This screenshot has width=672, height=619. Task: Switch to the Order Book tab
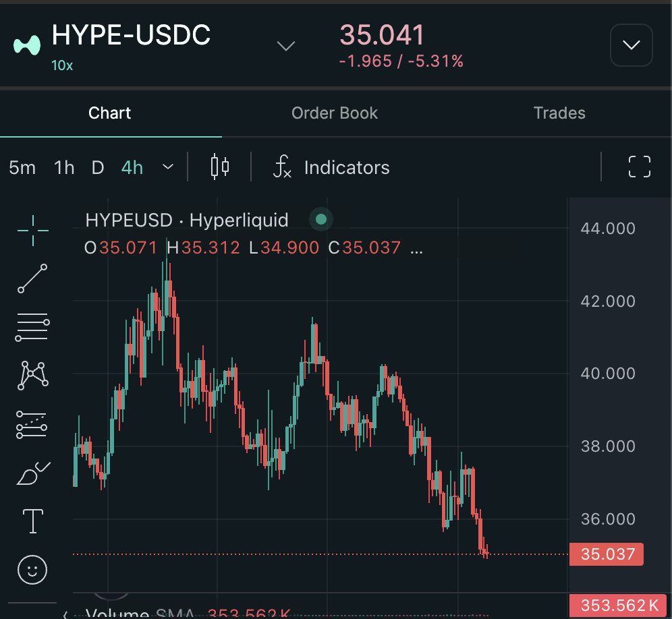[x=335, y=113]
